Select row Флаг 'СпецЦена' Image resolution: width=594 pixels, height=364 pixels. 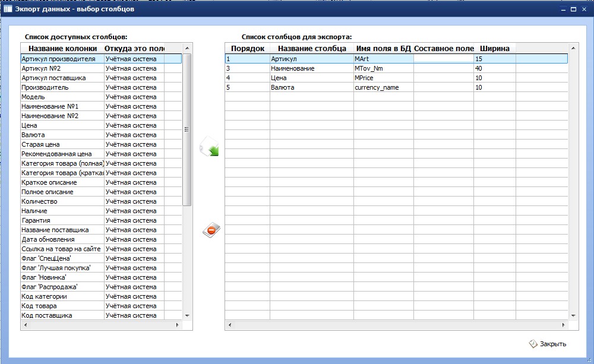coord(101,258)
